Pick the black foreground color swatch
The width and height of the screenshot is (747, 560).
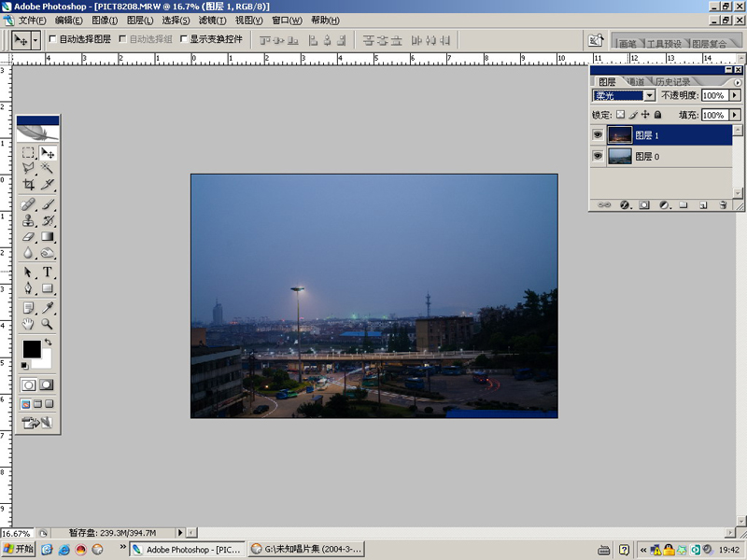click(32, 348)
